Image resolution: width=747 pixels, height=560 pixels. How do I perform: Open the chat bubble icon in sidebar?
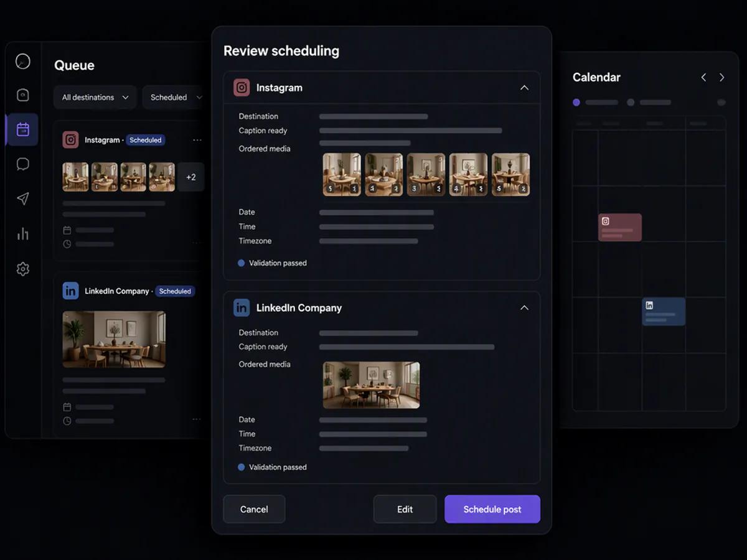click(x=22, y=164)
